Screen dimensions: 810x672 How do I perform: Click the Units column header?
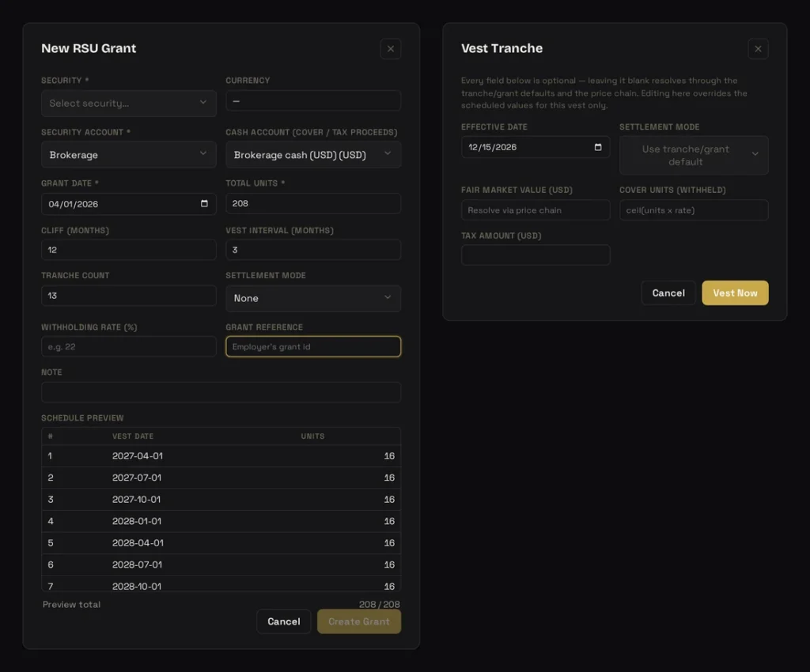[312, 436]
